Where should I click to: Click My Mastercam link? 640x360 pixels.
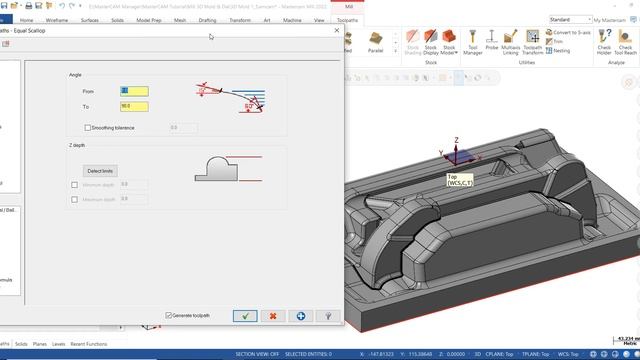pos(609,20)
